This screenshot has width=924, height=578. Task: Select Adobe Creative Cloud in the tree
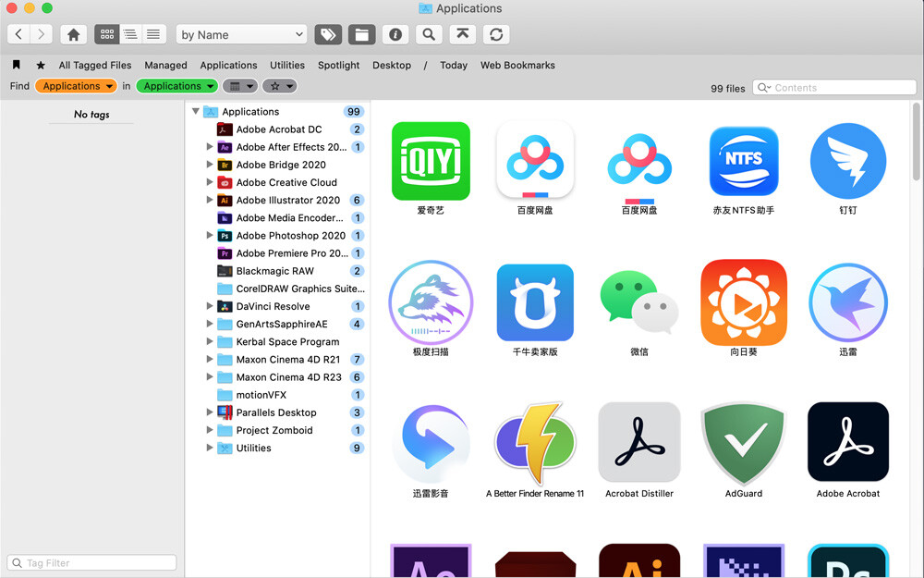point(286,182)
